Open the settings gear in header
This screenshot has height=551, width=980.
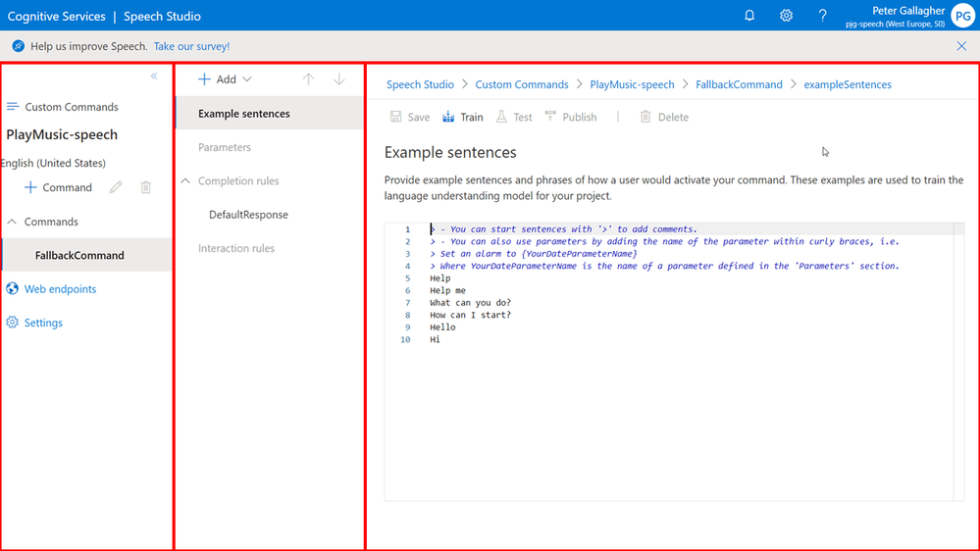(x=786, y=16)
